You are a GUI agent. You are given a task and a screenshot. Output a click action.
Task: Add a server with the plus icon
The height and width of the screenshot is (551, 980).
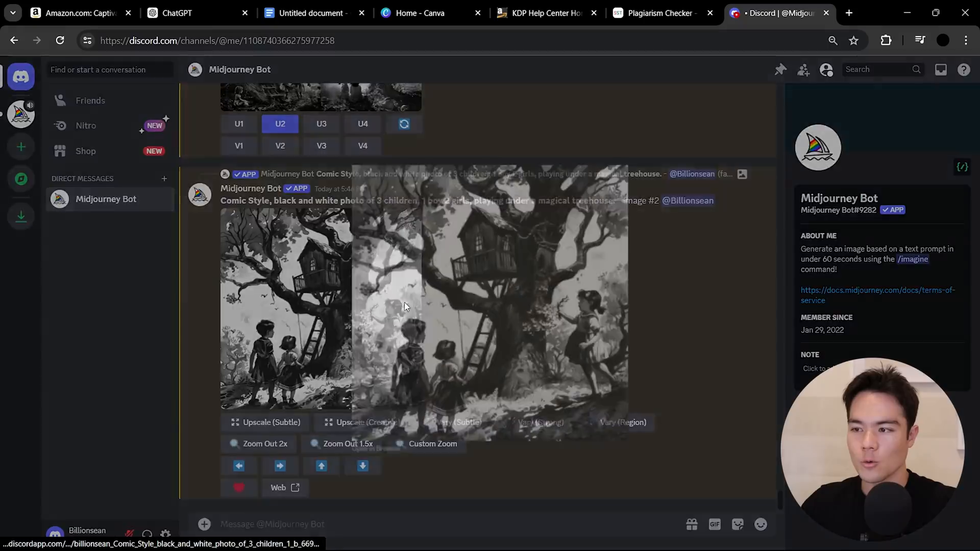(21, 147)
